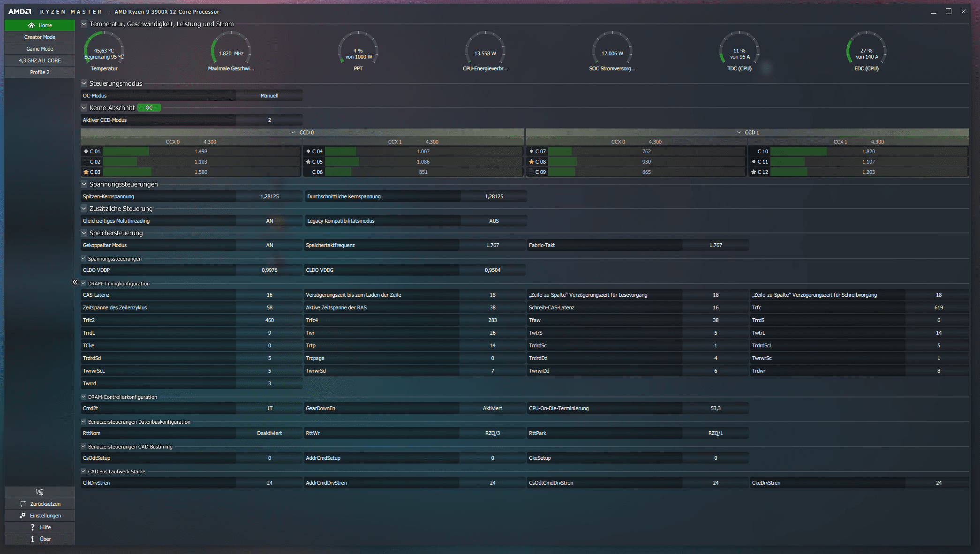Collapse the CCD 1 group
The width and height of the screenshot is (980, 554).
pyautogui.click(x=739, y=133)
